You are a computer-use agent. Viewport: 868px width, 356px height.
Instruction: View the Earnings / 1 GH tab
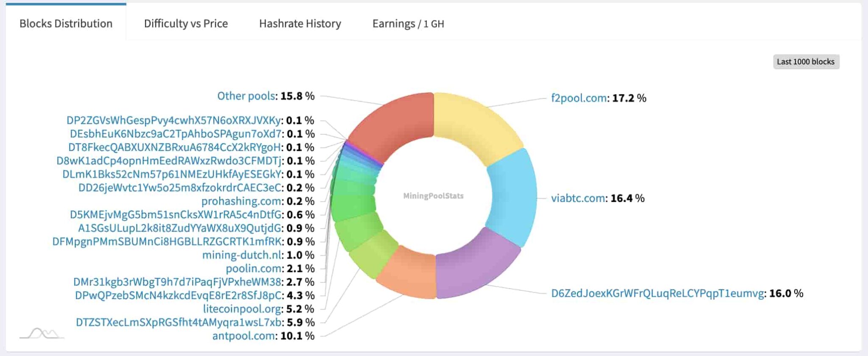point(408,24)
